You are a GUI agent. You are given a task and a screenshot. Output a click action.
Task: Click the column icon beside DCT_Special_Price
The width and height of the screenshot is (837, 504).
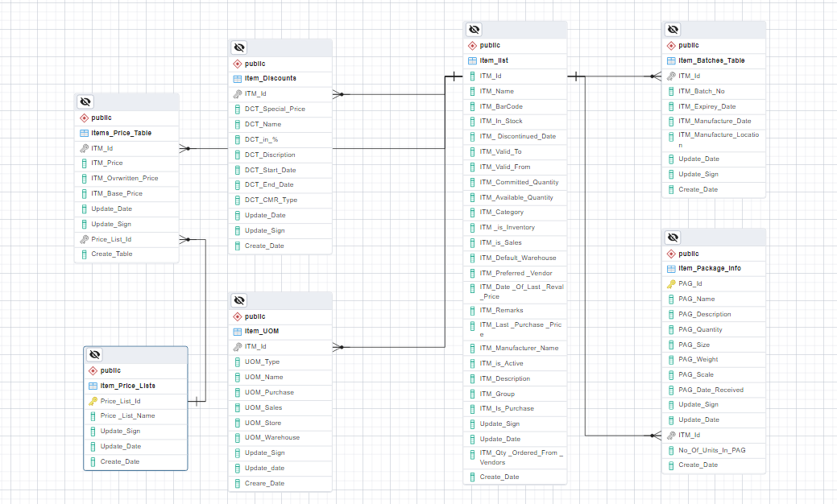pos(238,109)
